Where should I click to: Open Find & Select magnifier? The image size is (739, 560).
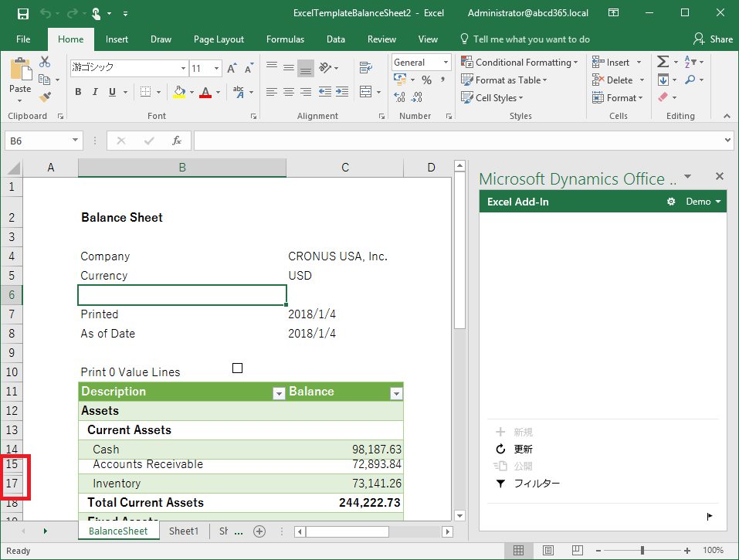tap(690, 80)
